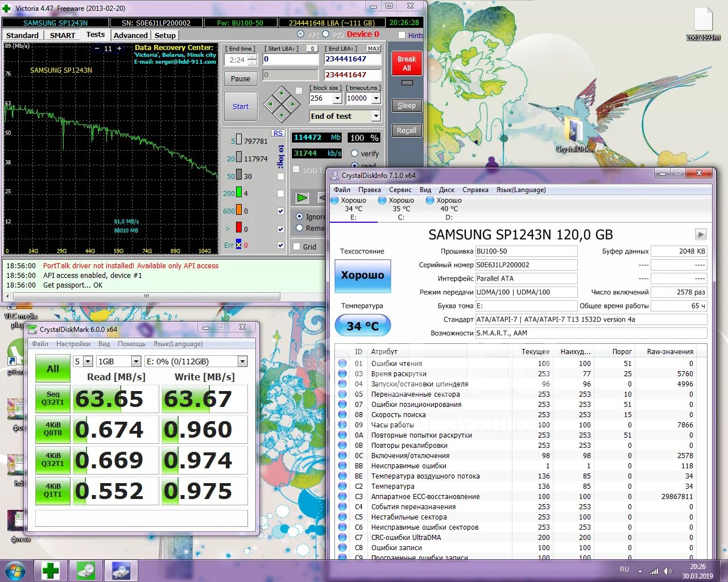728x582 pixels.
Task: Click CrystalDiskMark taskbar icon
Action: (86, 571)
